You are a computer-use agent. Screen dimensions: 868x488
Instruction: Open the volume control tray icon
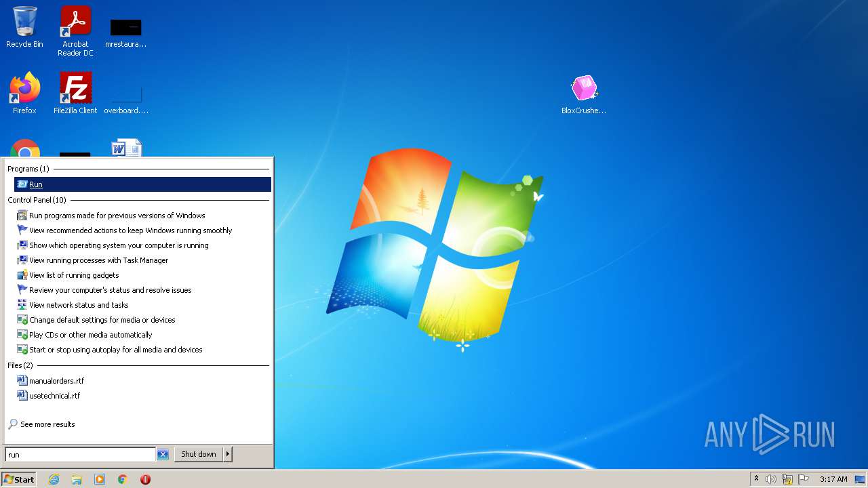pyautogui.click(x=771, y=479)
